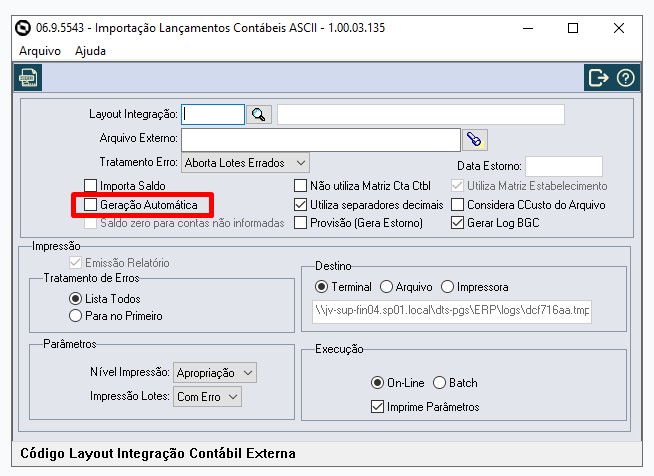Uncheck Gerar Log BGC
The image size is (654, 476).
458,223
